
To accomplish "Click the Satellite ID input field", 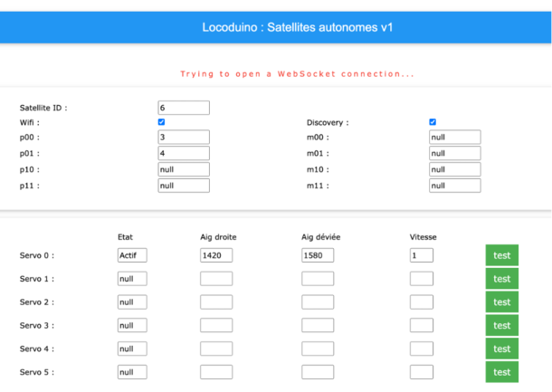I will coord(184,108).
